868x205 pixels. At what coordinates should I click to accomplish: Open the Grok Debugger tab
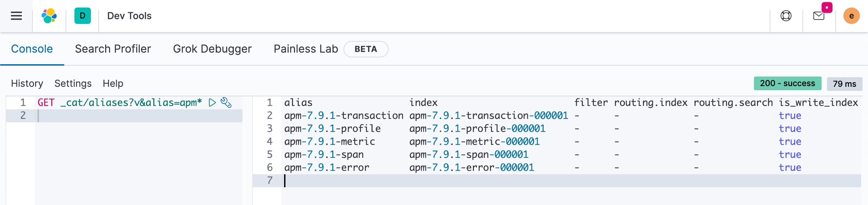[x=212, y=49]
